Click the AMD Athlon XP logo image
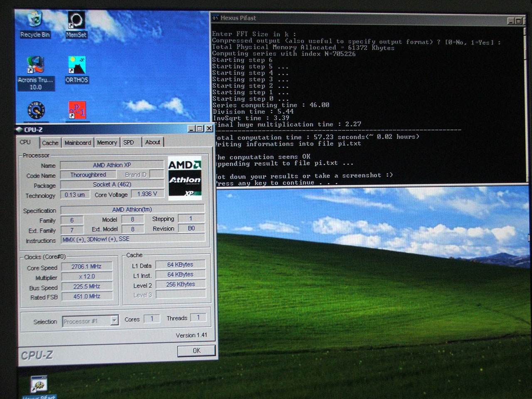 [185, 178]
